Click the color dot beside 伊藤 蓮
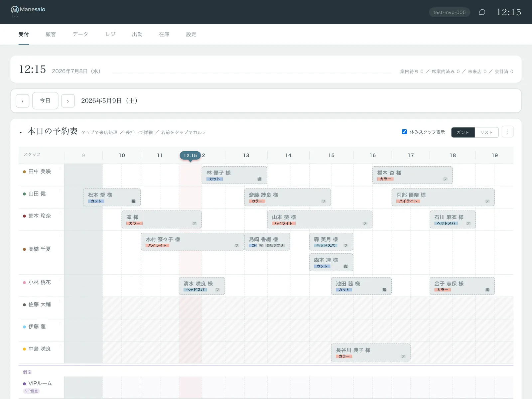Viewport: 532px width, 399px height. coord(24,327)
